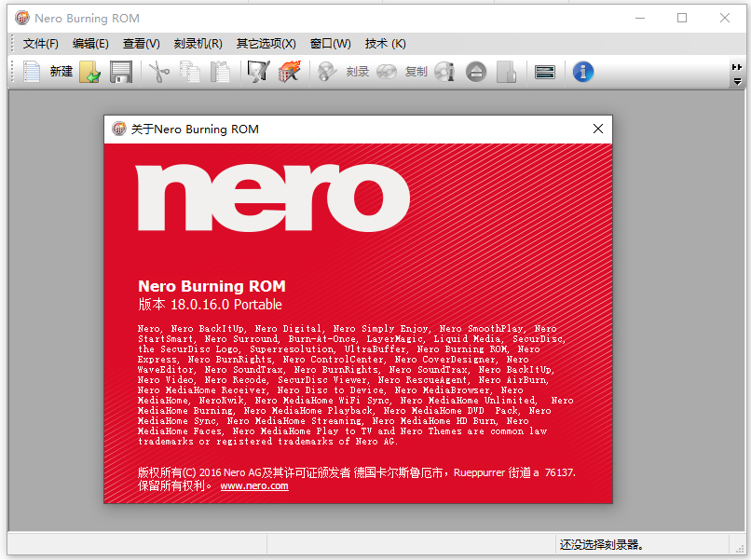The height and width of the screenshot is (560, 751).
Task: Maximize the Nero Burning ROM window
Action: point(682,19)
